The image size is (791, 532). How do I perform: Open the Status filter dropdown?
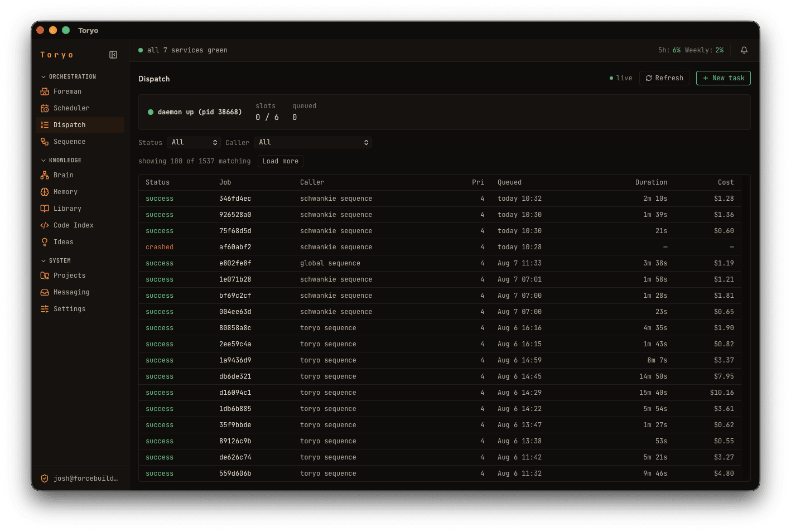(194, 143)
